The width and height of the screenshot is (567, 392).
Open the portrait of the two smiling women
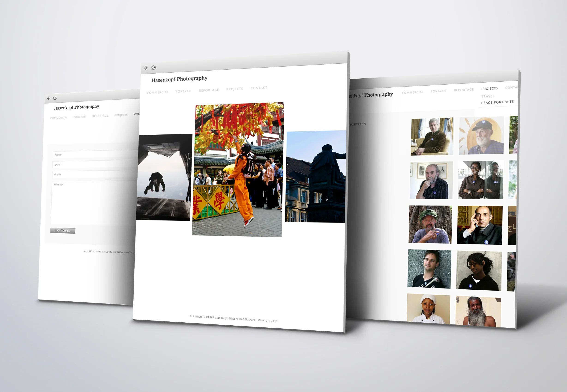click(x=481, y=180)
